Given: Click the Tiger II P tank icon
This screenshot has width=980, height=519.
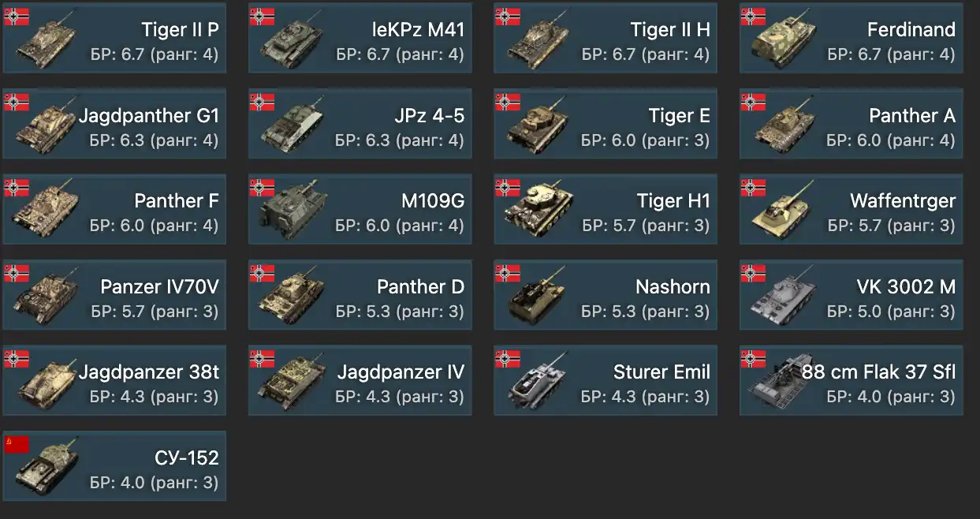Looking at the screenshot, I should [47, 39].
